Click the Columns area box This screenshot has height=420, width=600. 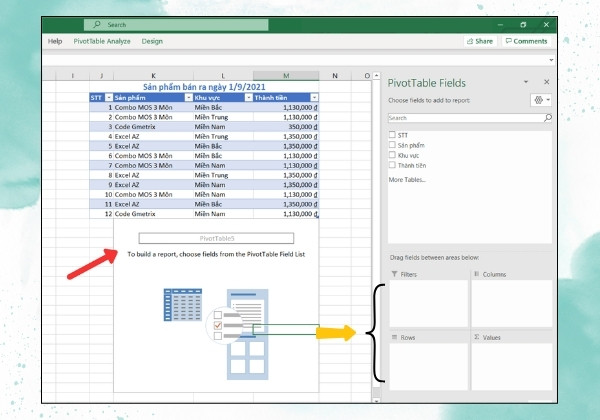pyautogui.click(x=512, y=303)
